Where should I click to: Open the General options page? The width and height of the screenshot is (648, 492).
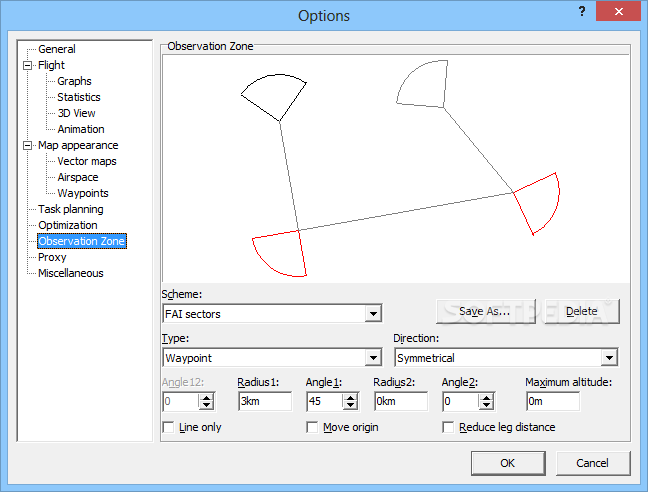tap(57, 49)
